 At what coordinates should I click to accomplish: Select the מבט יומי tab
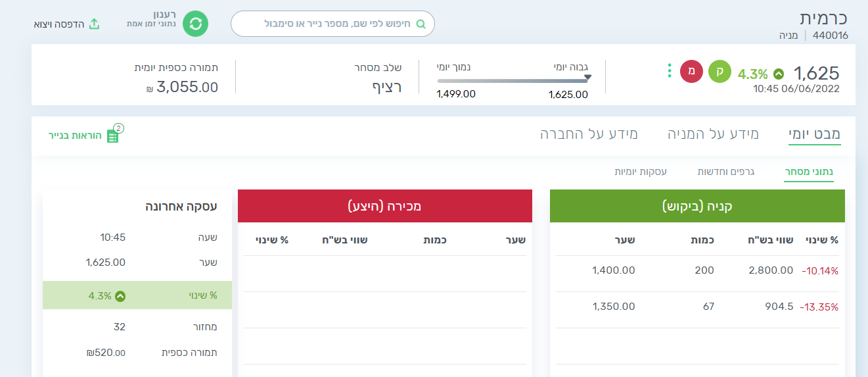pos(814,134)
